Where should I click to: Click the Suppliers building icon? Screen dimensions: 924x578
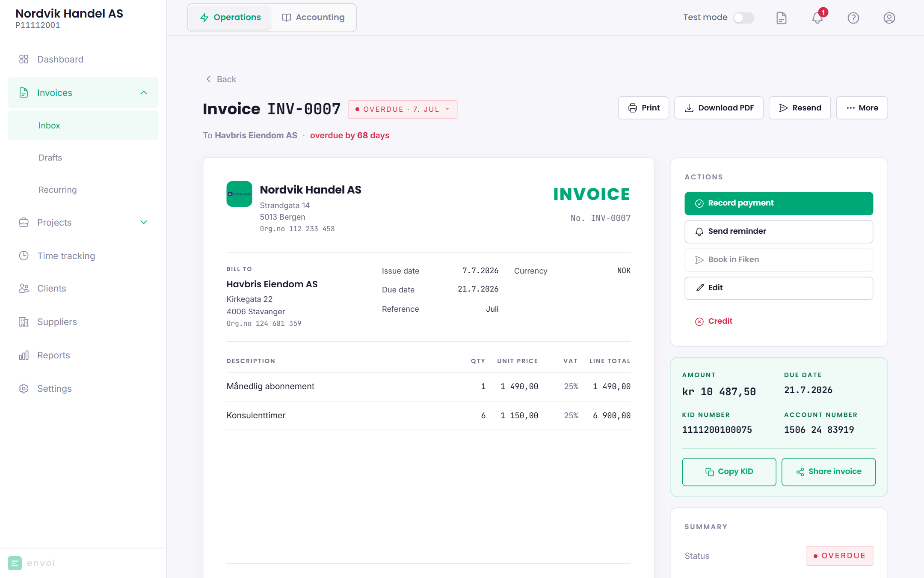click(x=24, y=322)
